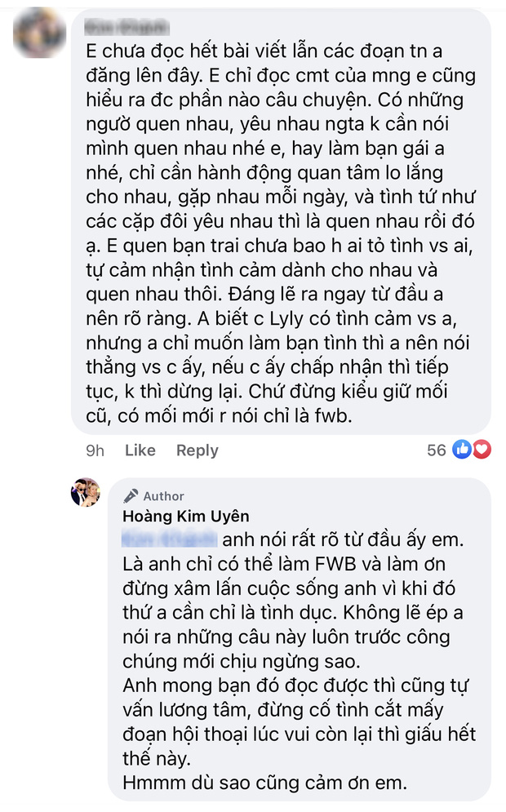Click the blue thumbs-up reaction icon
This screenshot has width=506, height=812.
click(462, 450)
